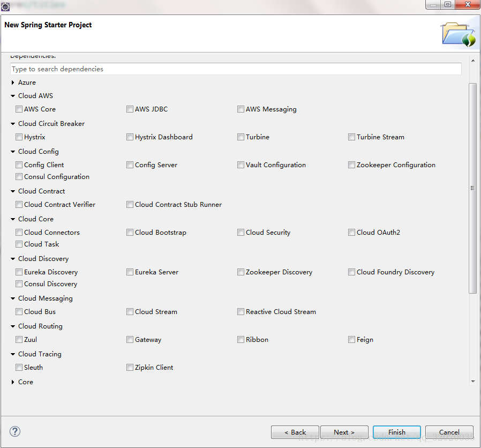Image resolution: width=481 pixels, height=448 pixels.
Task: Collapse Cloud Discovery section
Action: [13, 259]
